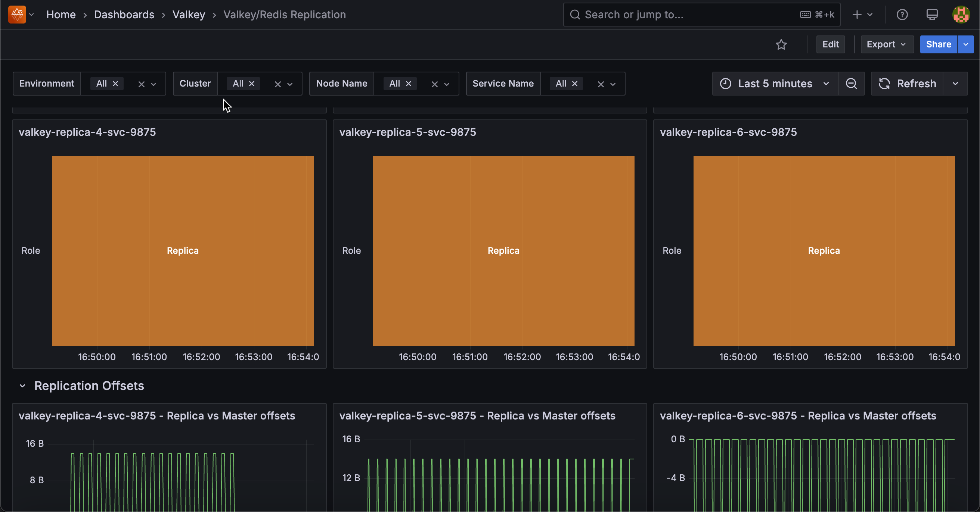Click the user profile avatar
The image size is (980, 512).
coord(961,15)
